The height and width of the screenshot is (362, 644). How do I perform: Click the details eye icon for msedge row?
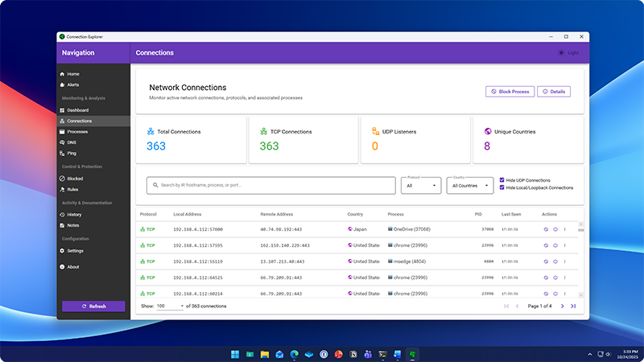click(555, 261)
